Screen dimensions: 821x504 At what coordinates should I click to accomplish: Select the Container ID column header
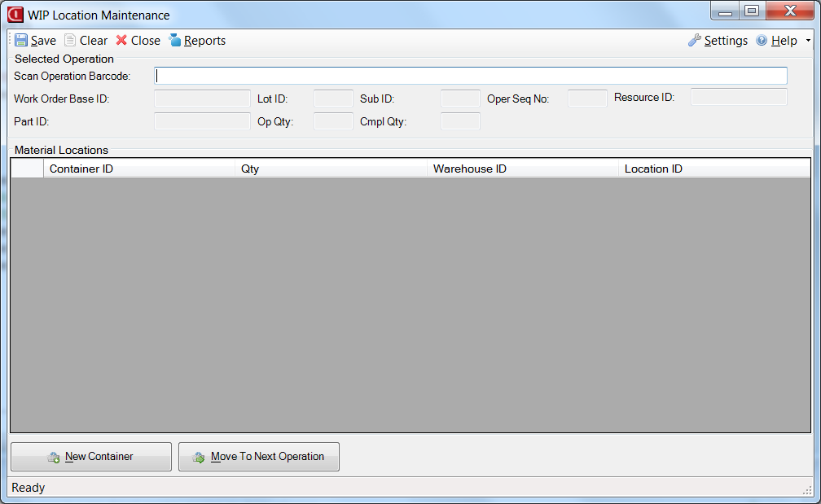click(138, 169)
